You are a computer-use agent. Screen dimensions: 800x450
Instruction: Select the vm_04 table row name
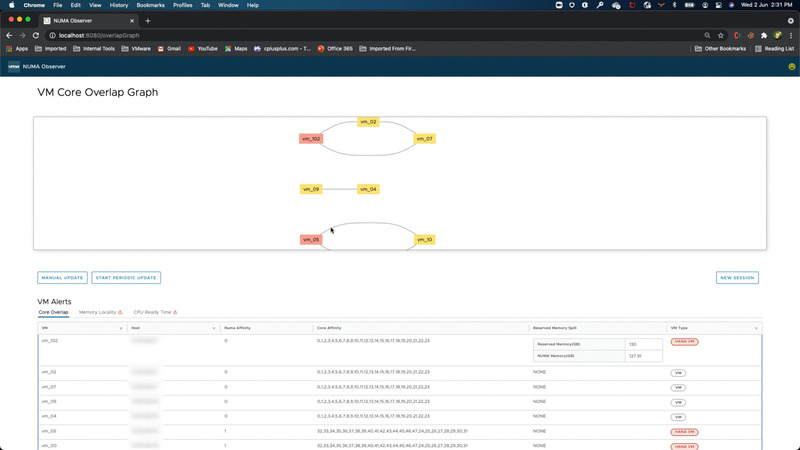click(49, 416)
